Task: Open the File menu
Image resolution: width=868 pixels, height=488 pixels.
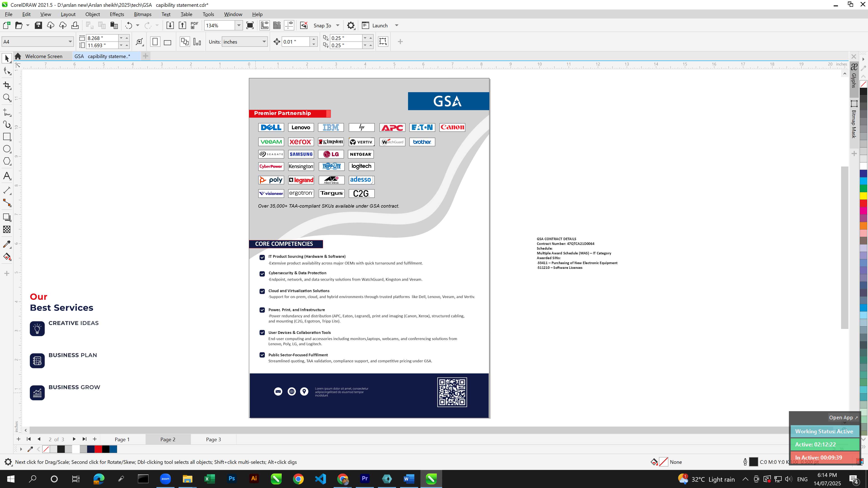Action: (x=8, y=14)
